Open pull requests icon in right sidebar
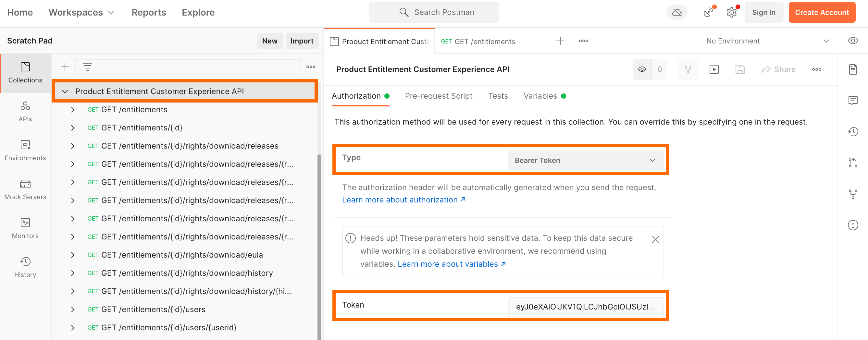This screenshot has width=868, height=340. (852, 163)
